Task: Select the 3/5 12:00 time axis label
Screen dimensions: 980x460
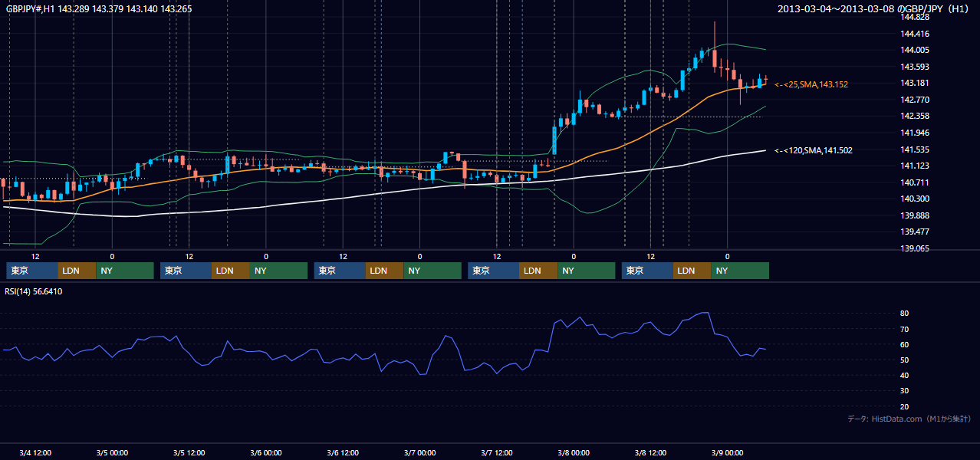Action: 189,452
